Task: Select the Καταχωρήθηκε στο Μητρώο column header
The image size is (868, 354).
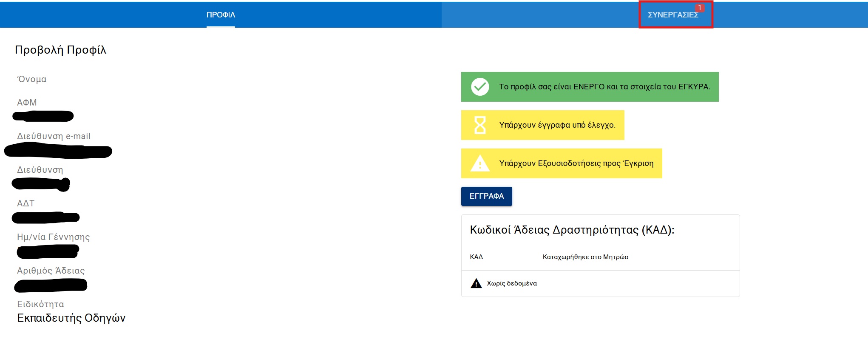Action: 585,257
